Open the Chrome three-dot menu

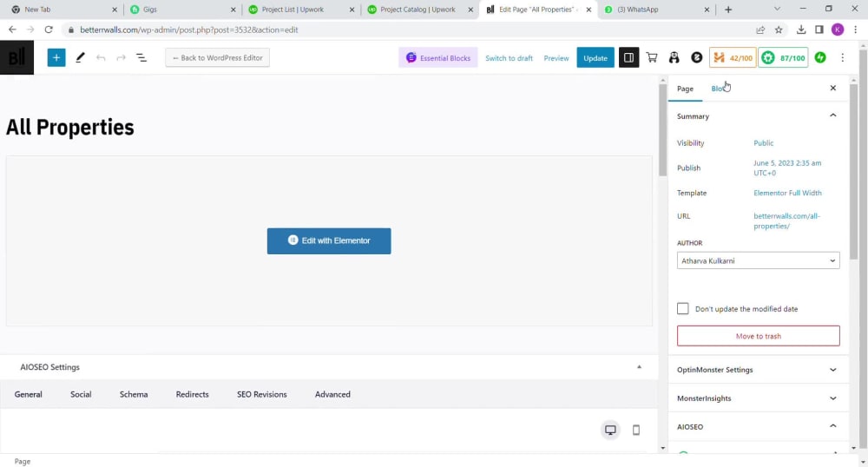pos(855,30)
